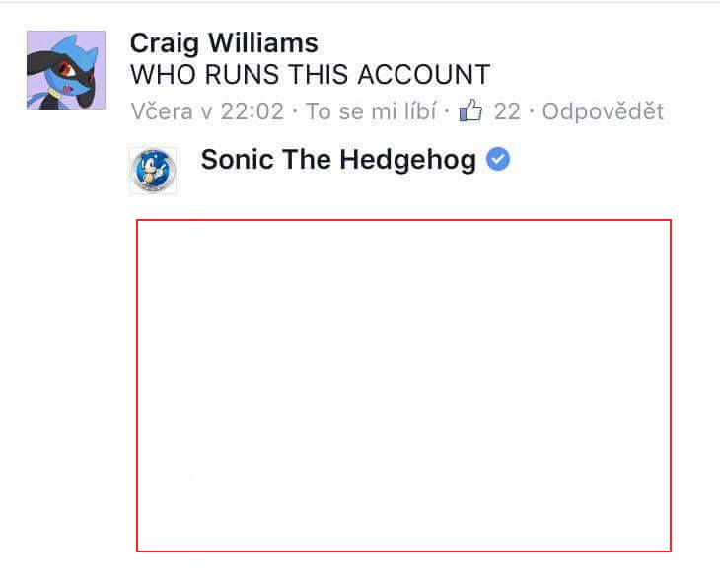Show who liked via the 22 count
This screenshot has width=720, height=588.
[x=507, y=111]
